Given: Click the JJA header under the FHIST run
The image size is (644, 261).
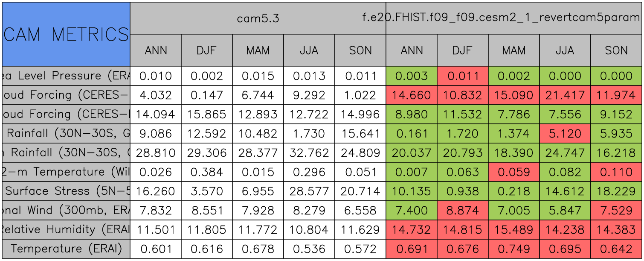Looking at the screenshot, I should (x=565, y=50).
